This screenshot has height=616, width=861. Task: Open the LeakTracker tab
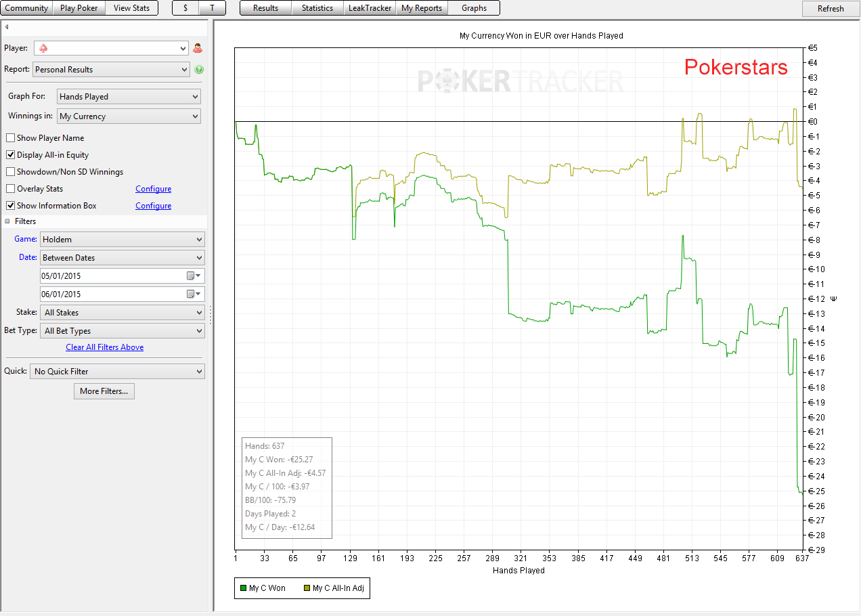(x=370, y=8)
